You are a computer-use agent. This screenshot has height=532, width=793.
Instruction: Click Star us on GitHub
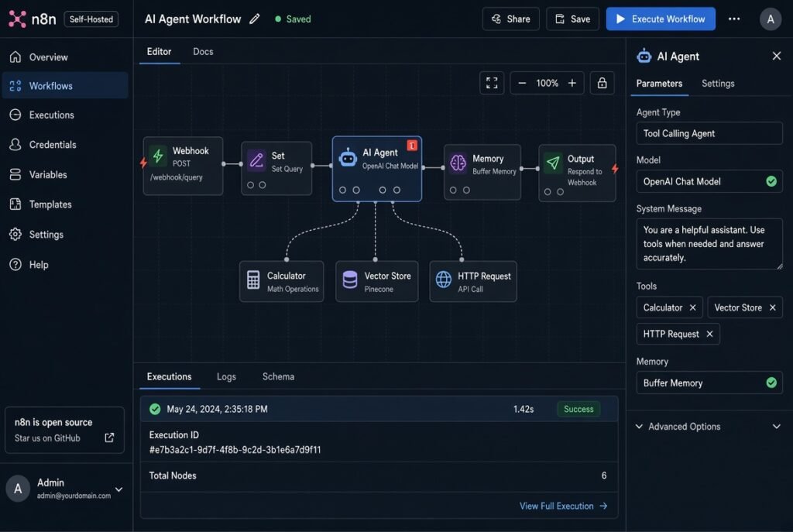tap(47, 438)
